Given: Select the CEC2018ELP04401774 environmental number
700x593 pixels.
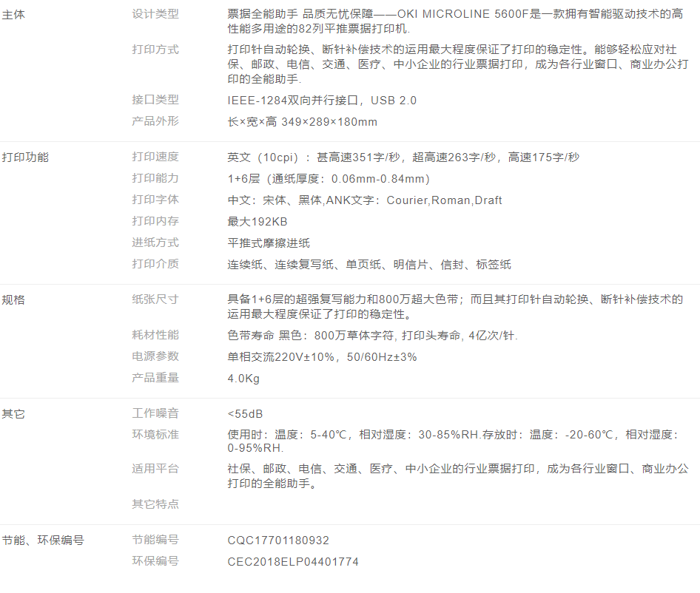Looking at the screenshot, I should pos(293,562).
